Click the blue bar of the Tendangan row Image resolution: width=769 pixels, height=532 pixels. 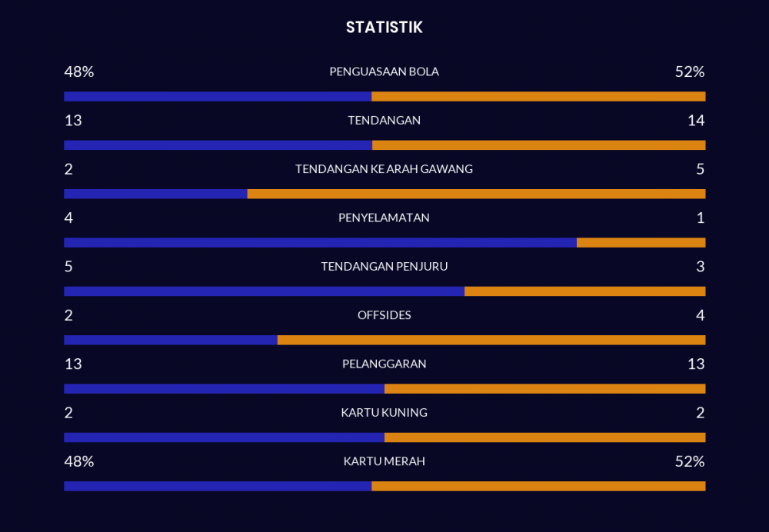tap(218, 145)
